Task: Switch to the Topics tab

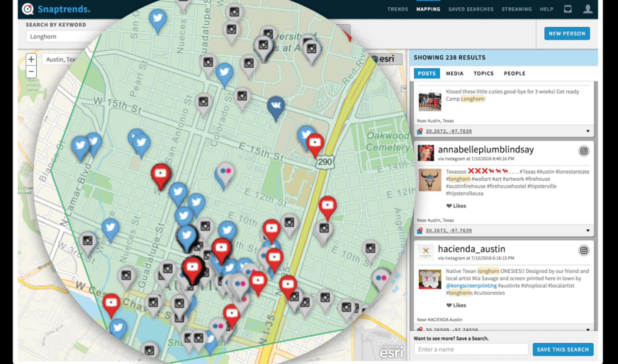Action: tap(483, 74)
